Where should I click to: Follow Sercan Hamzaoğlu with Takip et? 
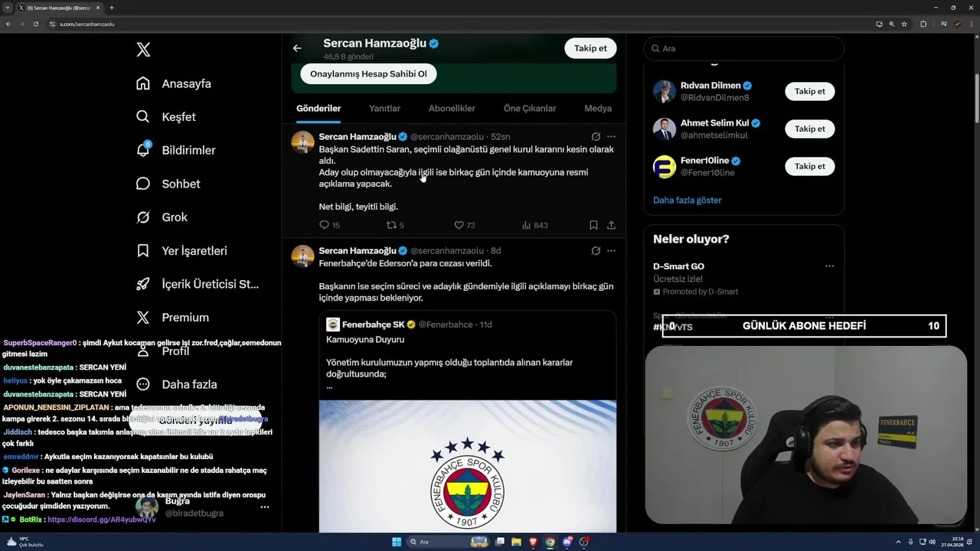pos(590,48)
